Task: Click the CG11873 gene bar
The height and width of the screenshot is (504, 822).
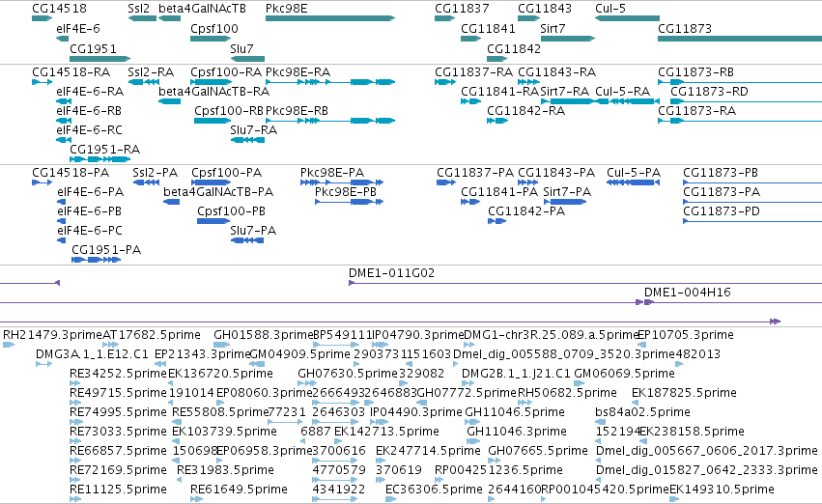Action: tap(740, 39)
